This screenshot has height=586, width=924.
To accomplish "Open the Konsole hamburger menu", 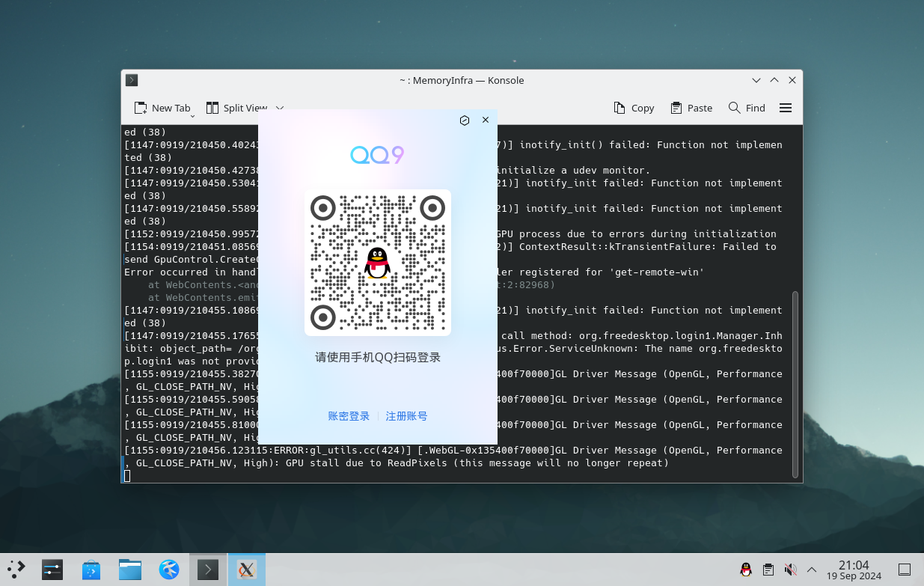I will tap(786, 108).
